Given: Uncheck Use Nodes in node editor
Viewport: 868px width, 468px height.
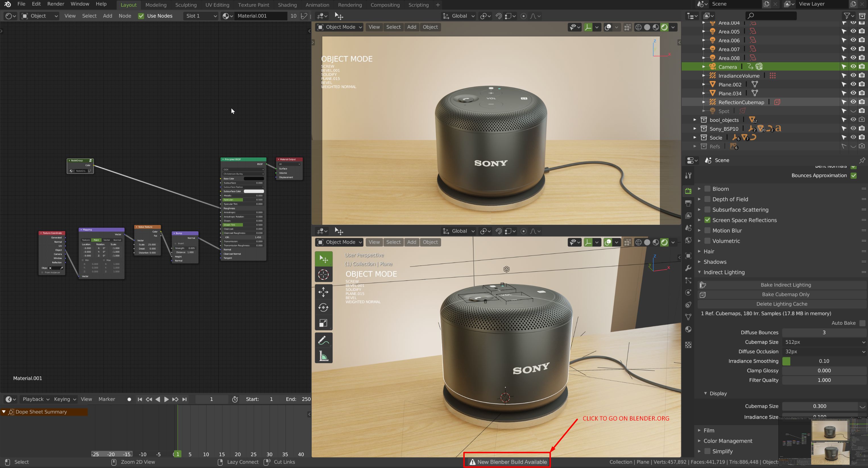Looking at the screenshot, I should (141, 16).
